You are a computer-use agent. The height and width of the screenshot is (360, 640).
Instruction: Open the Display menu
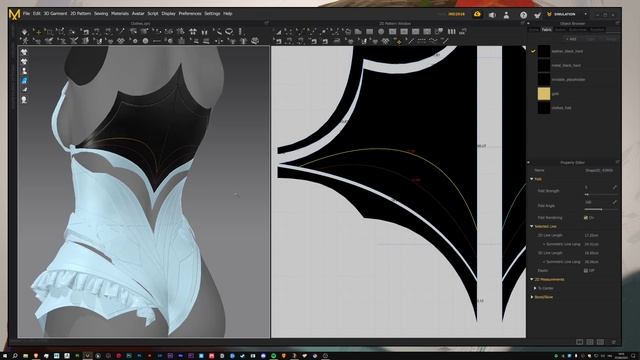point(168,13)
